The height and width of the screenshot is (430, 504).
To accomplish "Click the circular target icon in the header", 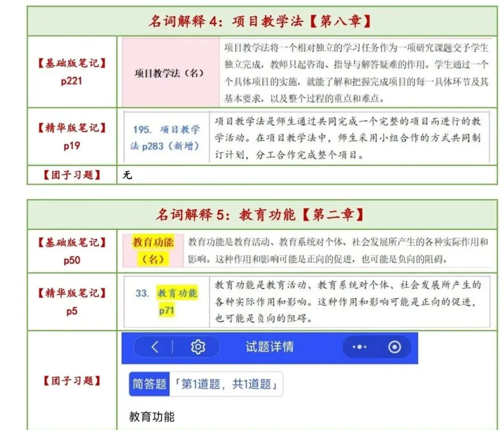I will (x=394, y=347).
